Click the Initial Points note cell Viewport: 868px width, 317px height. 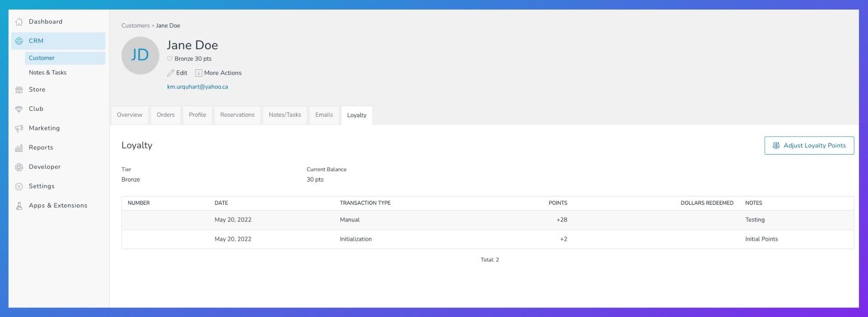click(761, 239)
